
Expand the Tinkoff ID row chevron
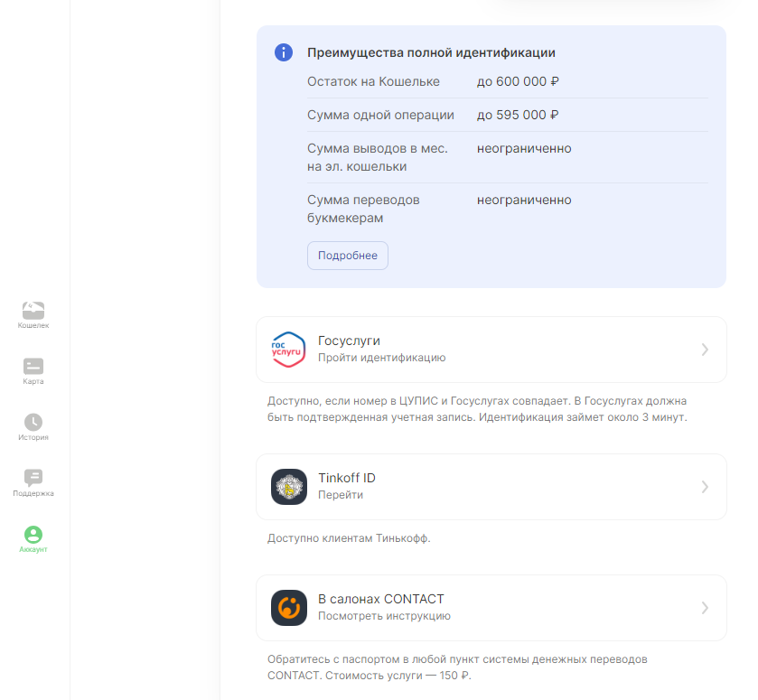[x=705, y=487]
